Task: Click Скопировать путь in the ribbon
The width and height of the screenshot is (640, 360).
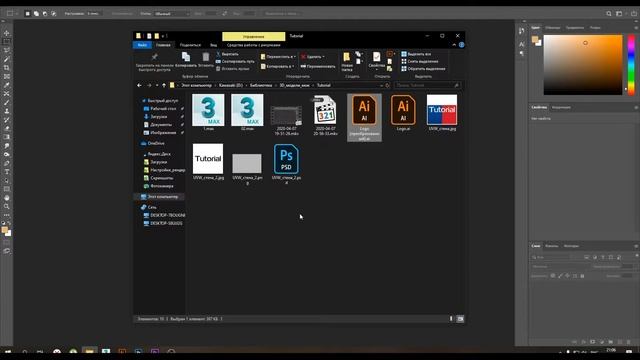Action: coord(235,61)
